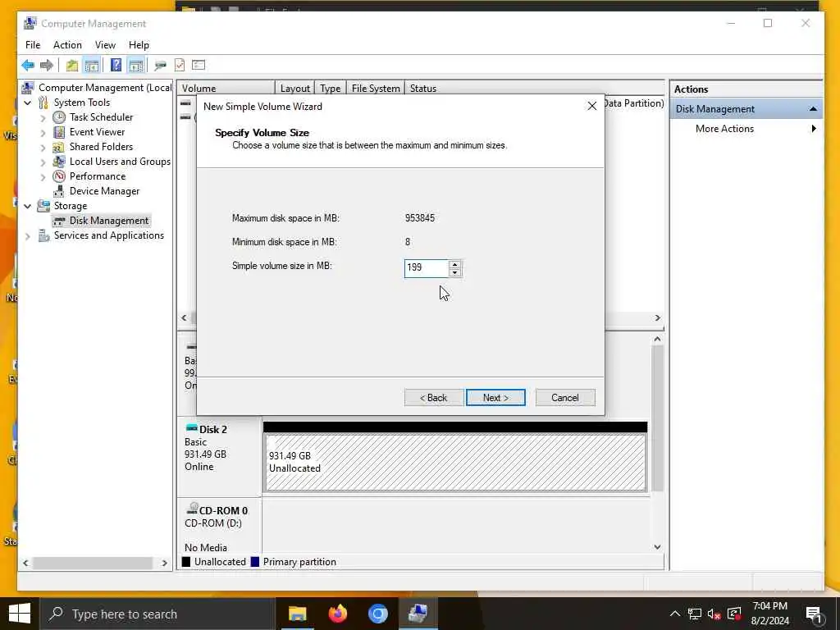Select the Disk 2 label block
This screenshot has width=840, height=630.
[219, 456]
